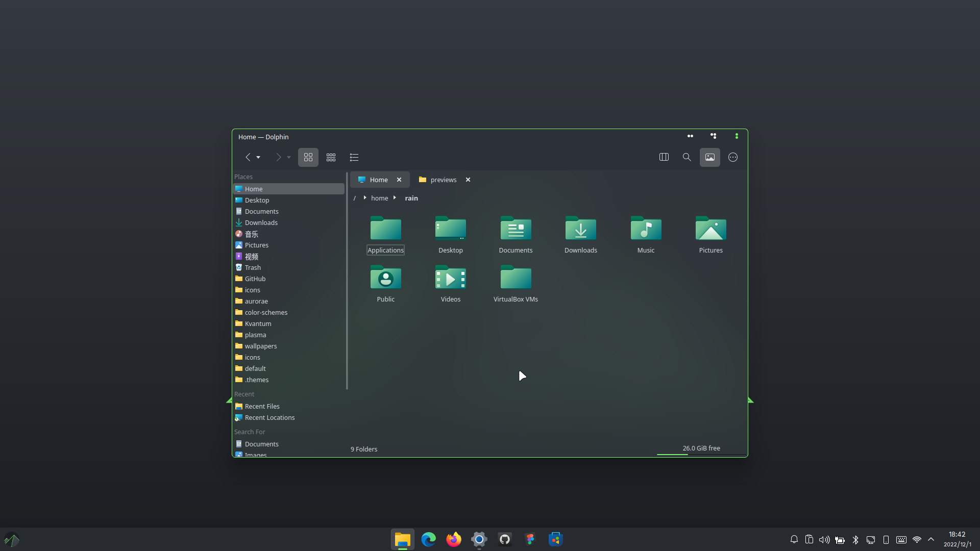
Task: Switch to Compact view mode
Action: pos(331,157)
